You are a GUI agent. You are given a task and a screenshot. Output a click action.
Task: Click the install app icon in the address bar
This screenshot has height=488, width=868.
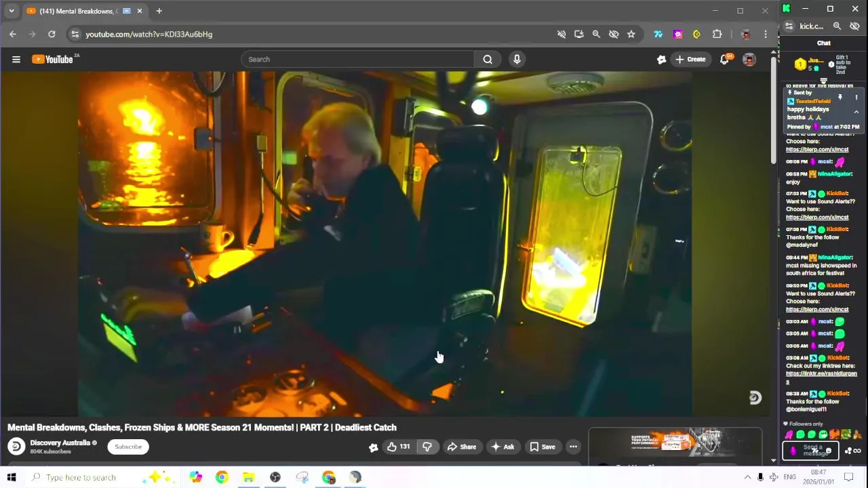[578, 34]
